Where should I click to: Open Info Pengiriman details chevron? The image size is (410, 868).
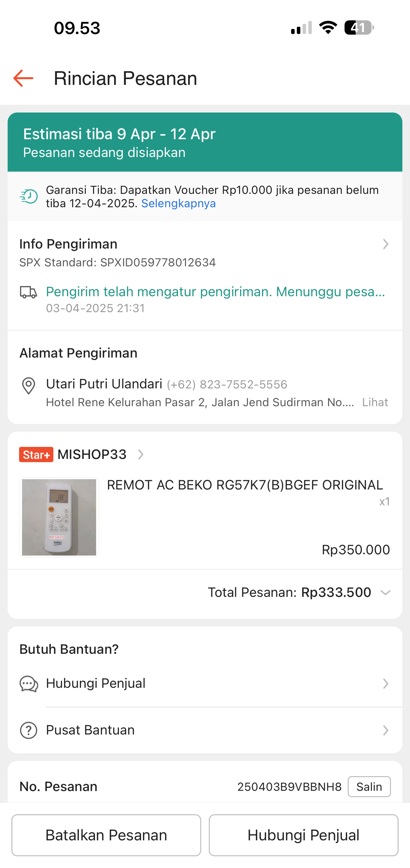click(386, 244)
